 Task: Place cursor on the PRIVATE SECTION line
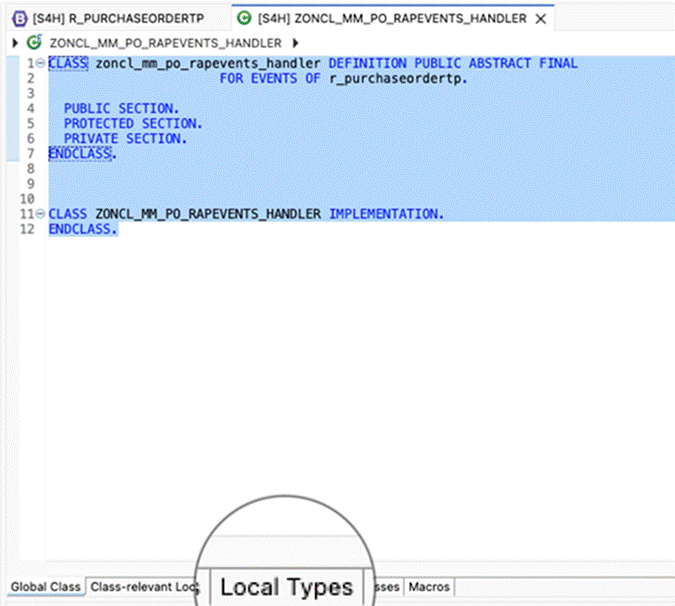[x=125, y=138]
